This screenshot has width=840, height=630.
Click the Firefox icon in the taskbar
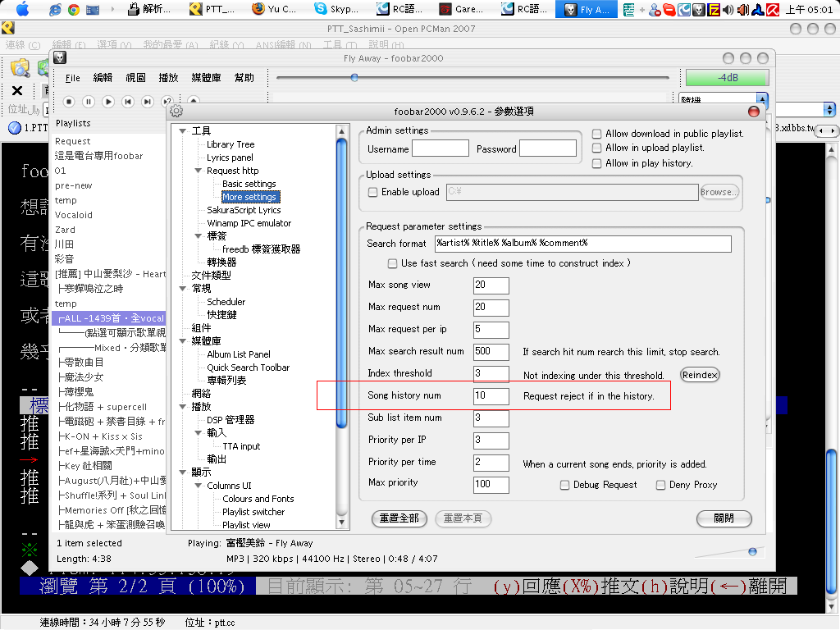(x=258, y=10)
